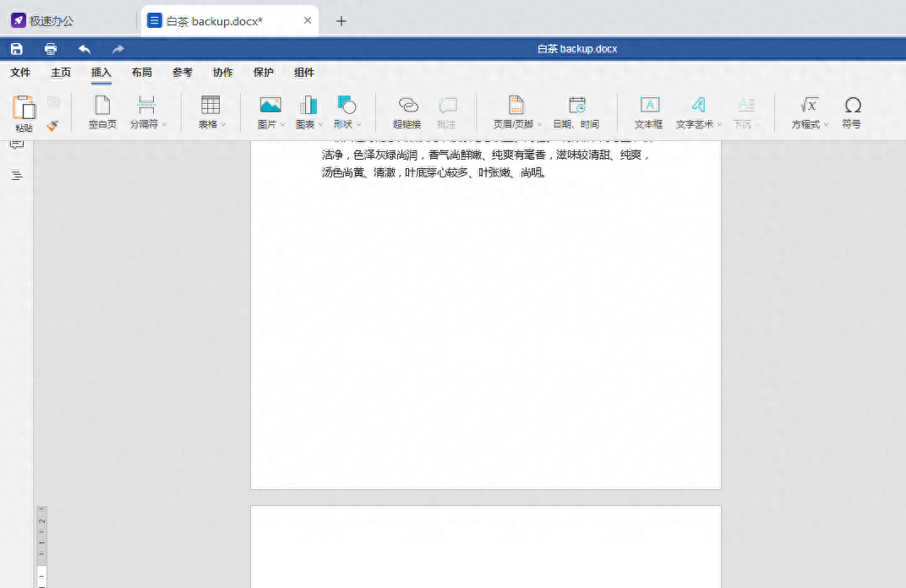
Task: Save the document with the floppy icon
Action: coord(17,49)
